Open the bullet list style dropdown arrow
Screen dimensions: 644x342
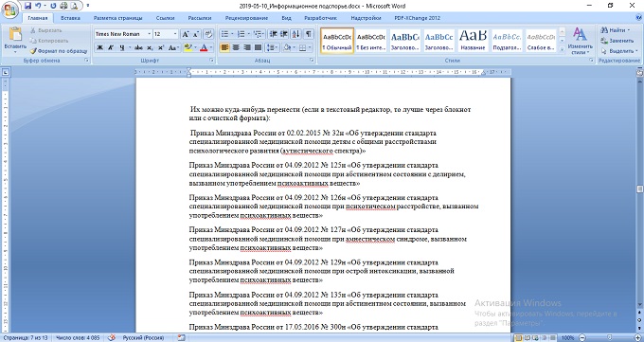tap(232, 34)
